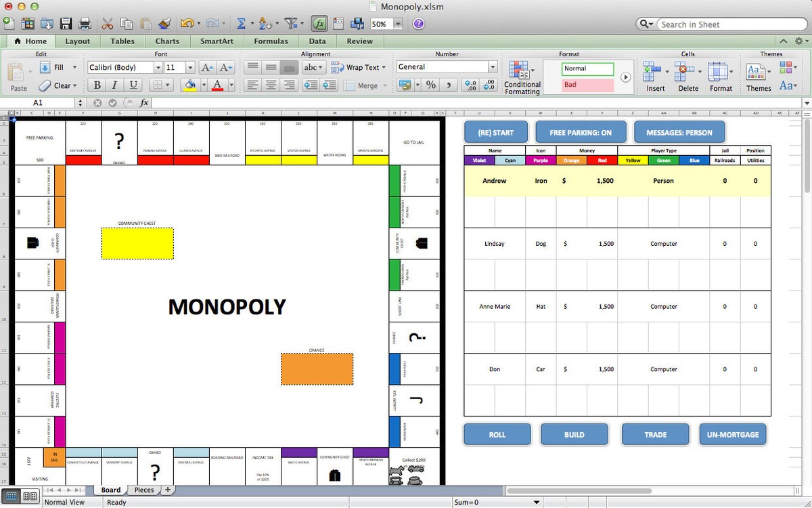
Task: Open the General number format dropdown
Action: (493, 67)
